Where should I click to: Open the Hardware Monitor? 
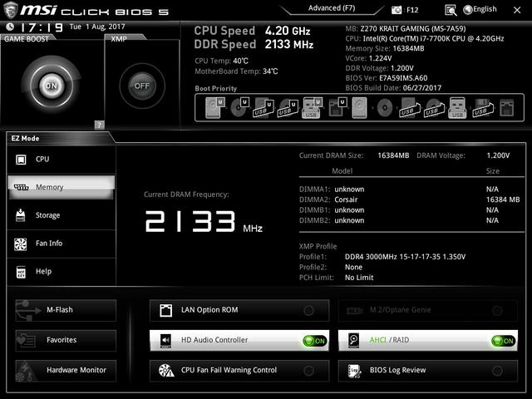pyautogui.click(x=66, y=371)
